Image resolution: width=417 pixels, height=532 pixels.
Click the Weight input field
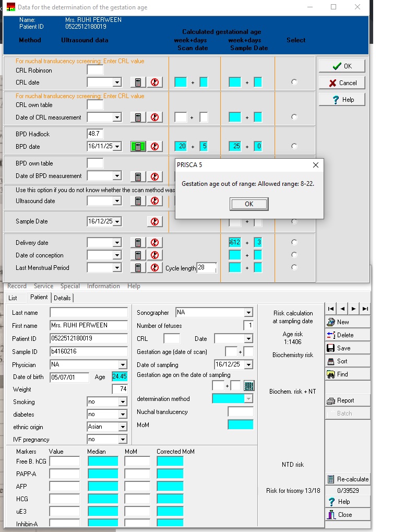120,389
